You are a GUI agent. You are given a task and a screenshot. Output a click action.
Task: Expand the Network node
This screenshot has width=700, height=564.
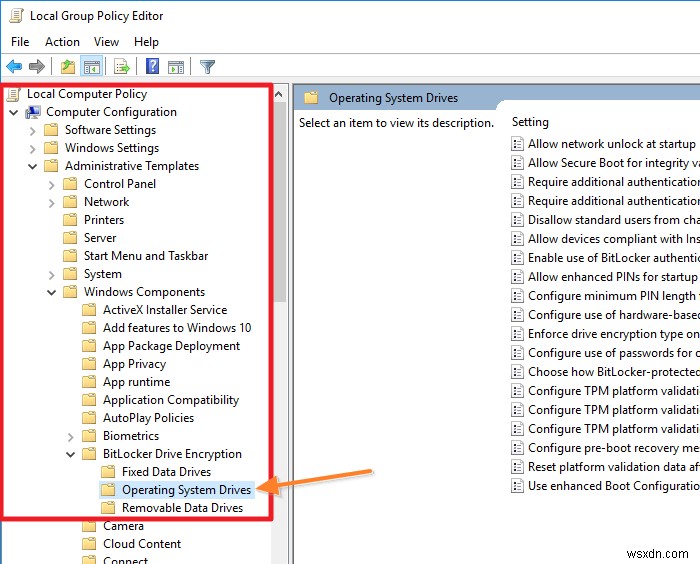pos(51,203)
